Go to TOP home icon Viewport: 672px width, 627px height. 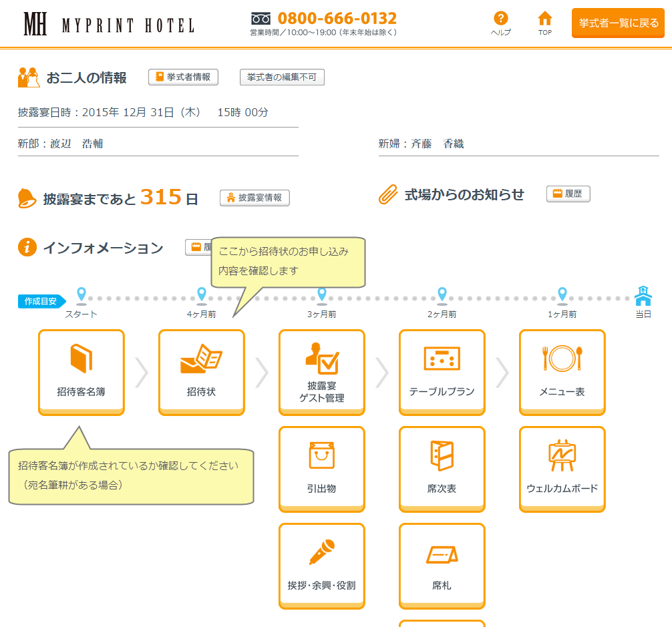pos(545,23)
